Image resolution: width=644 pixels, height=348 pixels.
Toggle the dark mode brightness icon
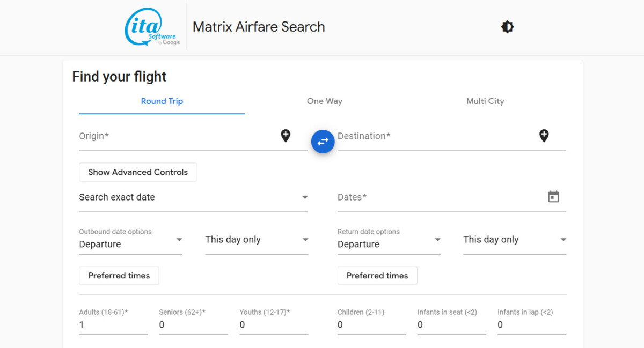click(x=507, y=27)
